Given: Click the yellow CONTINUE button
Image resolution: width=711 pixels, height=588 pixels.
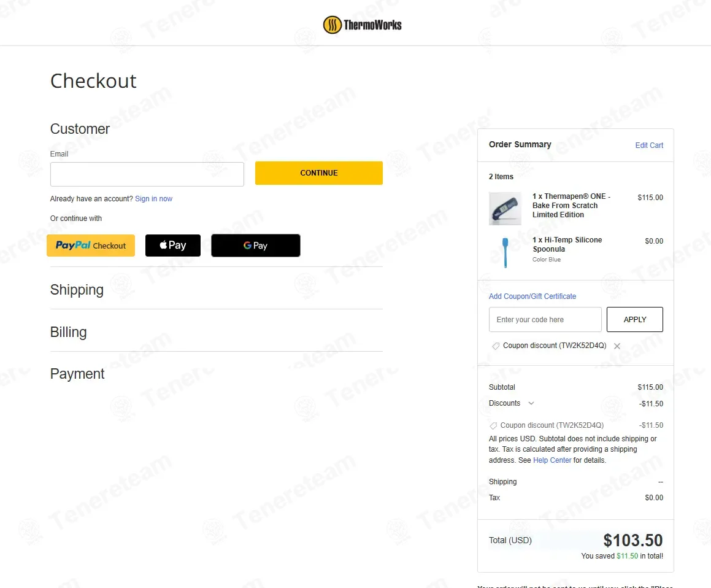Looking at the screenshot, I should (319, 173).
